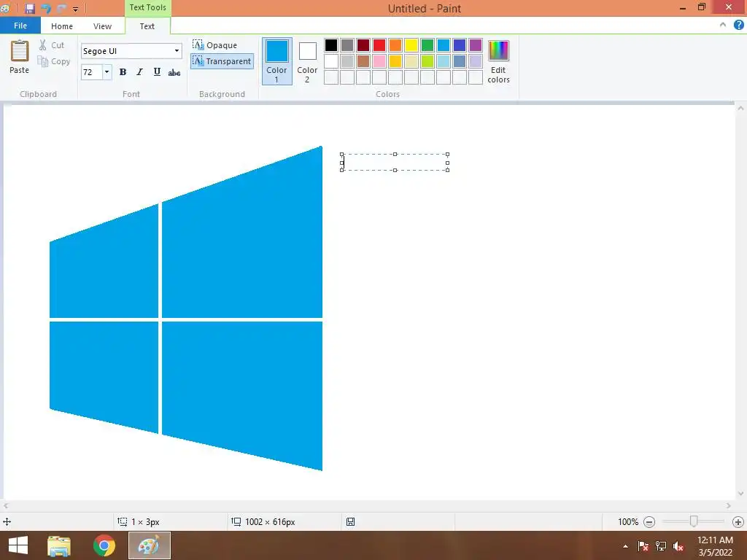
Task: Click the muted speaker volume icon
Action: tap(678, 546)
